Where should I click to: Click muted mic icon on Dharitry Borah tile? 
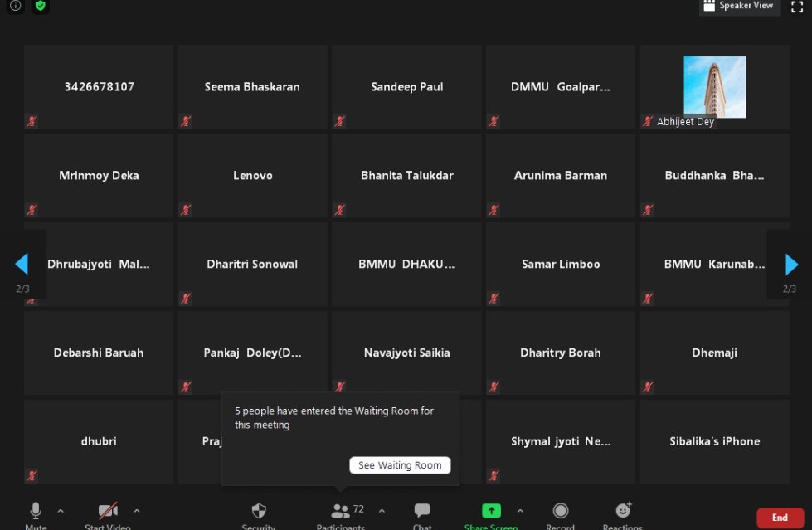pos(494,387)
